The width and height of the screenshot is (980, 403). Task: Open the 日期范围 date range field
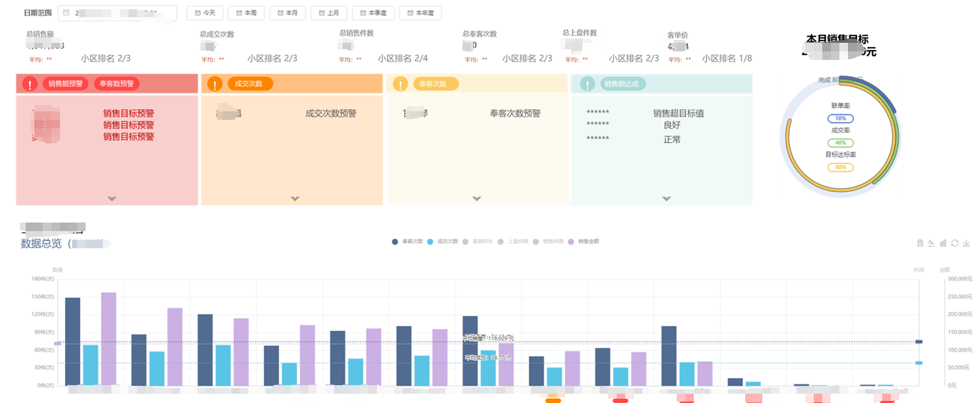pyautogui.click(x=117, y=13)
